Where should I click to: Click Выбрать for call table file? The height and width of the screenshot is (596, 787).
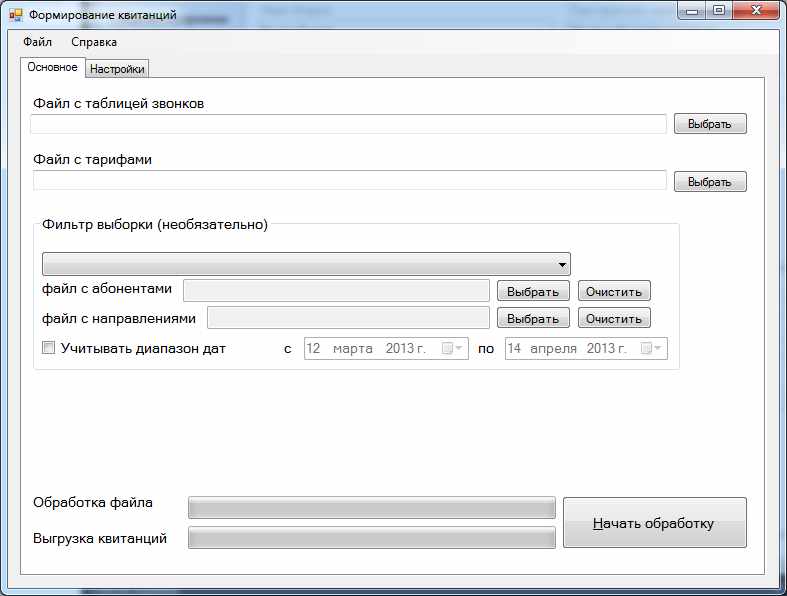coord(710,124)
